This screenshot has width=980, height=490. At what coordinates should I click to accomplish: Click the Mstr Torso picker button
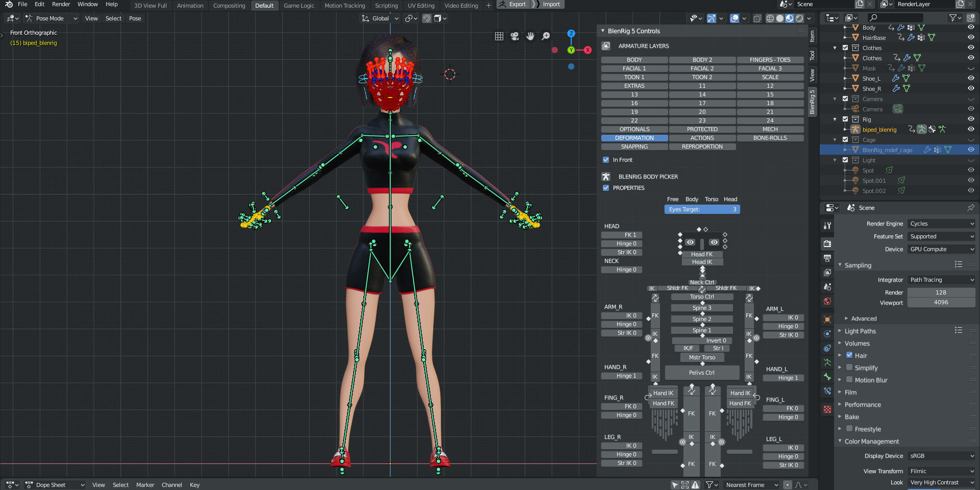point(702,357)
